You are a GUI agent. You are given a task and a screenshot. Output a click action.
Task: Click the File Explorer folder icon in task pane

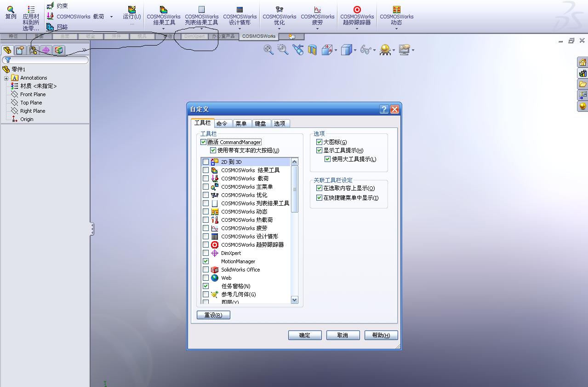pos(582,84)
